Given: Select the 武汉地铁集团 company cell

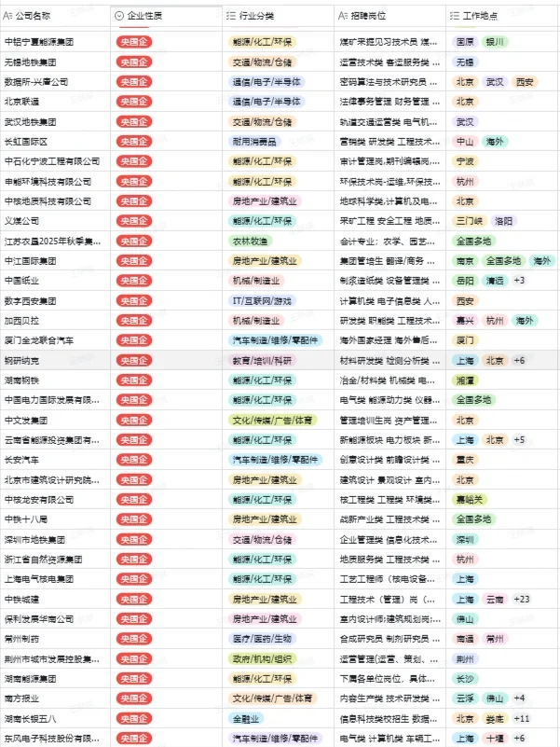Looking at the screenshot, I should (55, 121).
